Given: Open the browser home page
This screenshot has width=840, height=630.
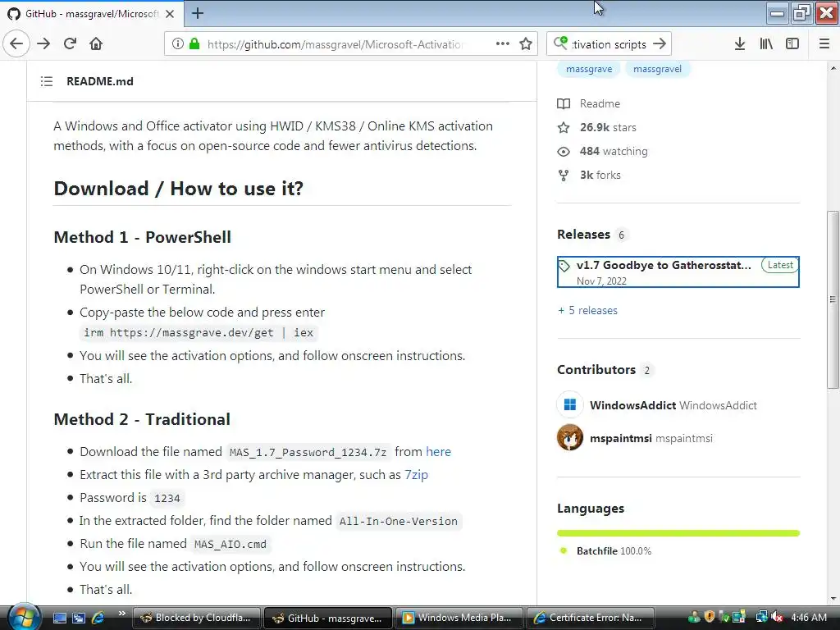Looking at the screenshot, I should tap(96, 43).
